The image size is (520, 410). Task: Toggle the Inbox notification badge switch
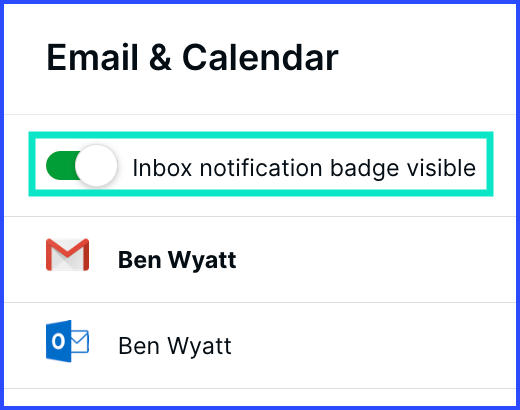point(82,166)
